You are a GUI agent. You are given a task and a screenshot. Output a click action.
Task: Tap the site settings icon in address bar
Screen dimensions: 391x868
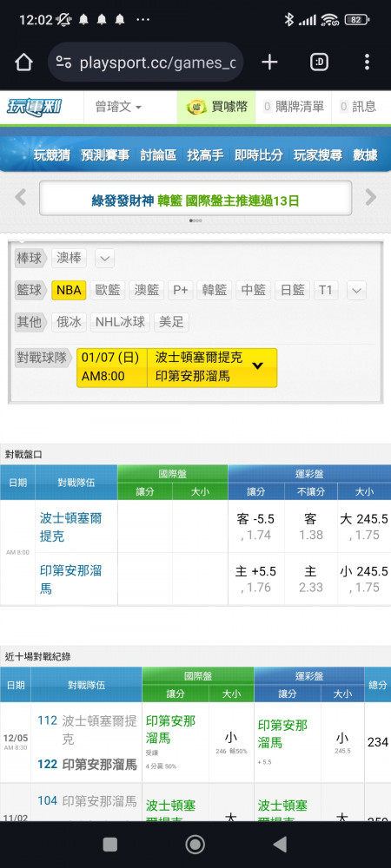click(x=64, y=62)
